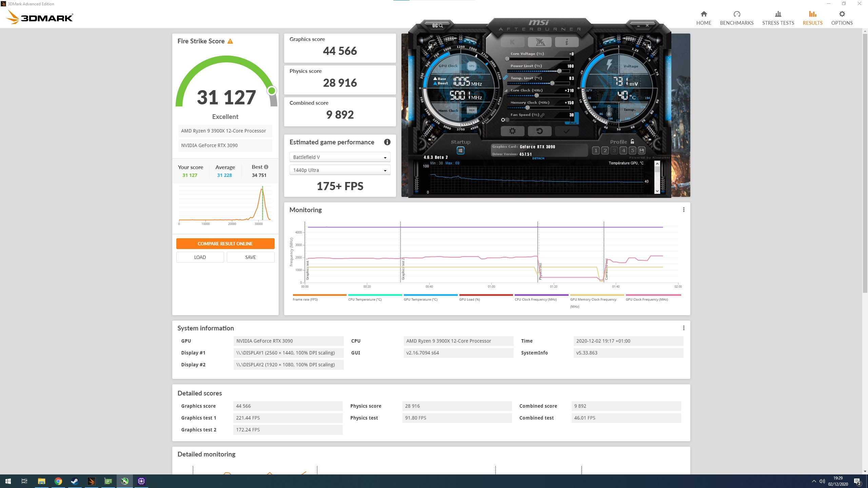
Task: Toggle Fan Speed Auto mode
Action: [x=573, y=123]
